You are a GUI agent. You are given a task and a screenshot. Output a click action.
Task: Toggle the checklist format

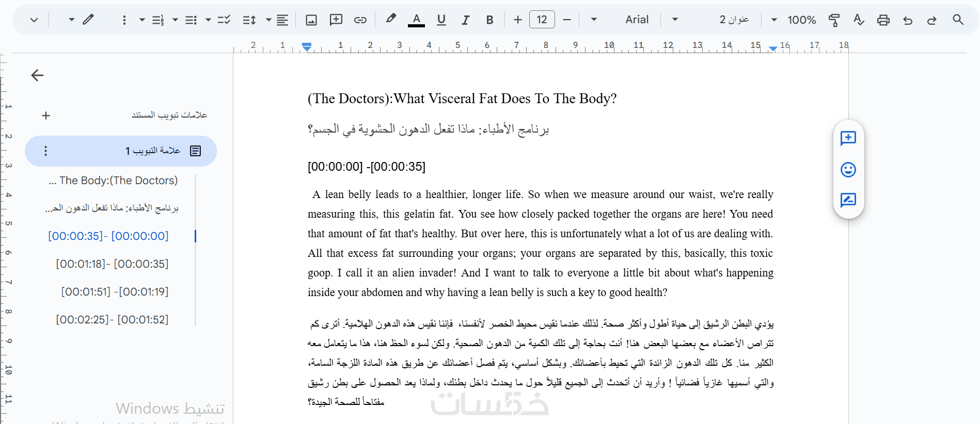click(224, 20)
